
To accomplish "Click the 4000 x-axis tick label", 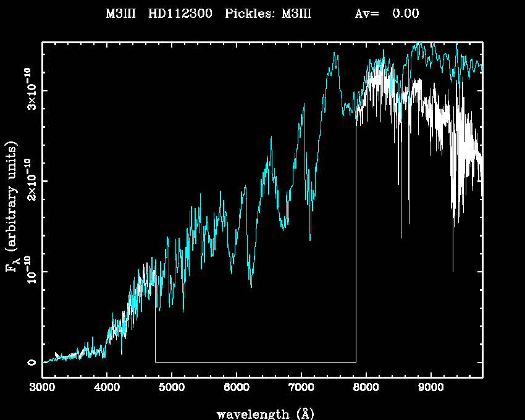I will [x=106, y=388].
